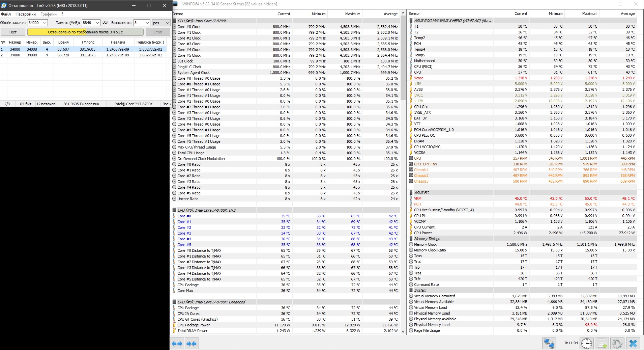Image resolution: width=644 pixels, height=350 pixels.
Task: Click the '381.9605 ГФлопс пик' status bar entry
Action: 81,104
